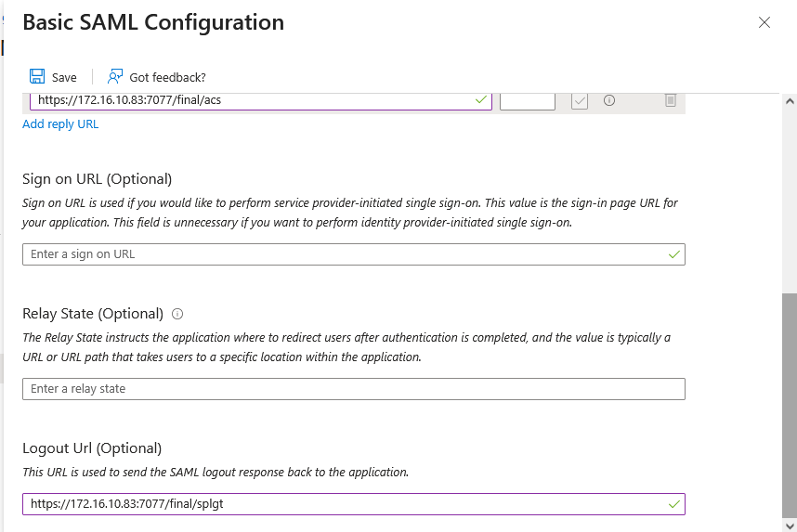797x532 pixels.
Task: Delete the reply URL with trash icon
Action: pos(671,100)
